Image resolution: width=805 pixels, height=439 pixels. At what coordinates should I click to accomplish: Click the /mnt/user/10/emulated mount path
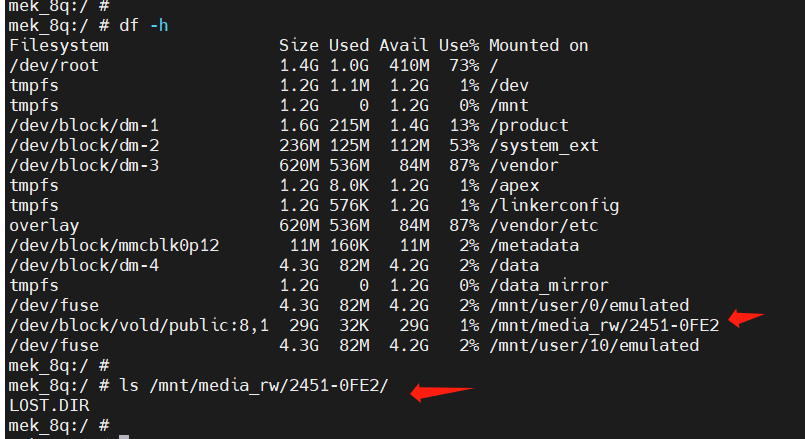point(593,346)
